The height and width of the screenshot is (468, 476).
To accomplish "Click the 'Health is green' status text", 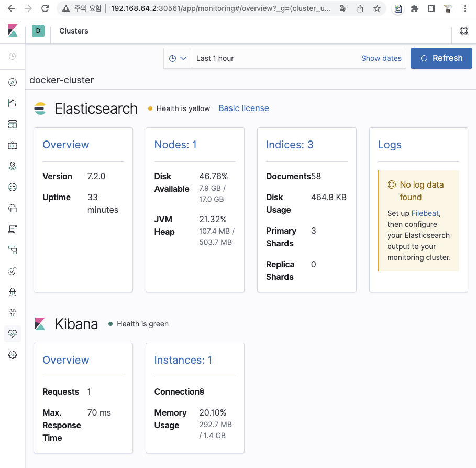I will 142,324.
